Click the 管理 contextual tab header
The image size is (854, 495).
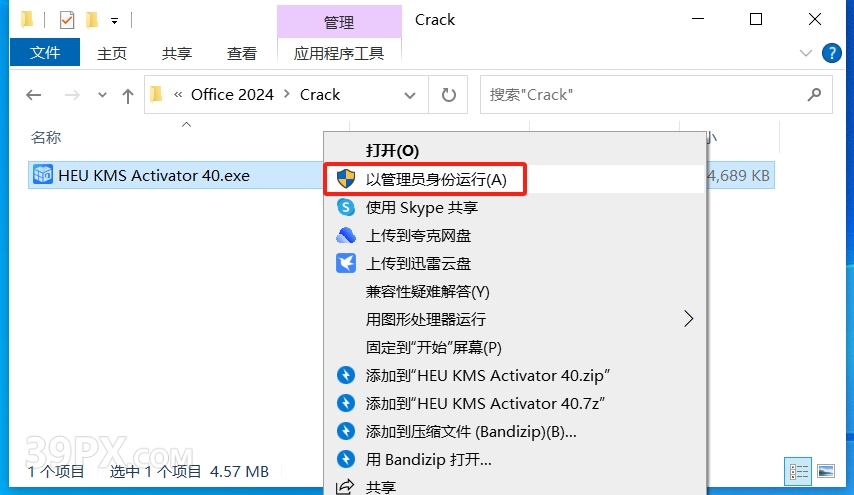[339, 22]
